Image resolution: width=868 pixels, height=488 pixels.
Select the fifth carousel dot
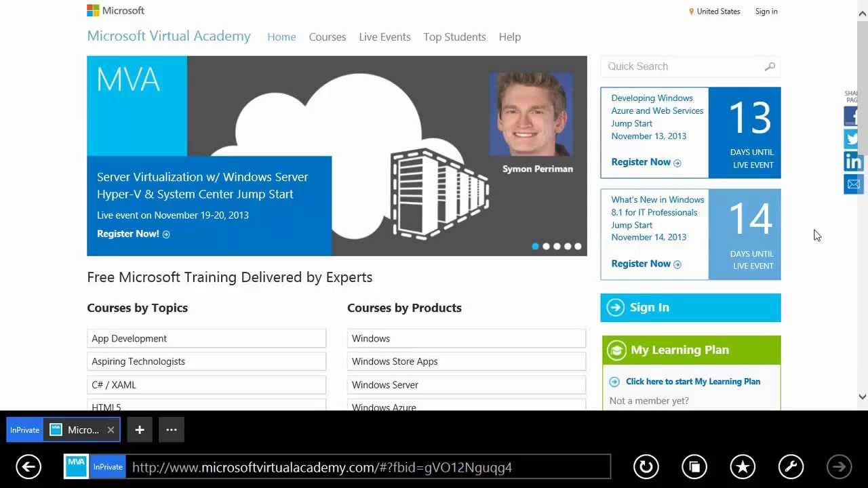tap(578, 247)
